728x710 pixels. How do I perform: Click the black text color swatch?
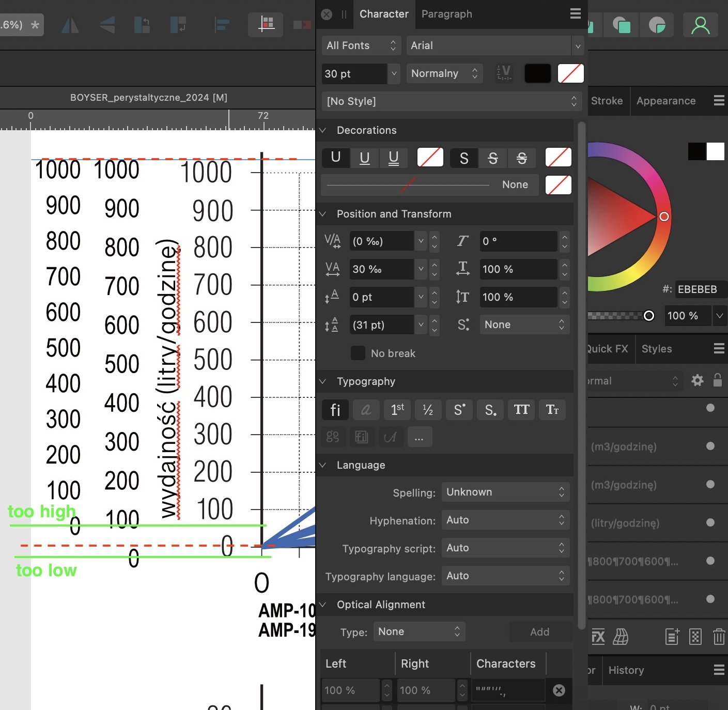pos(537,73)
